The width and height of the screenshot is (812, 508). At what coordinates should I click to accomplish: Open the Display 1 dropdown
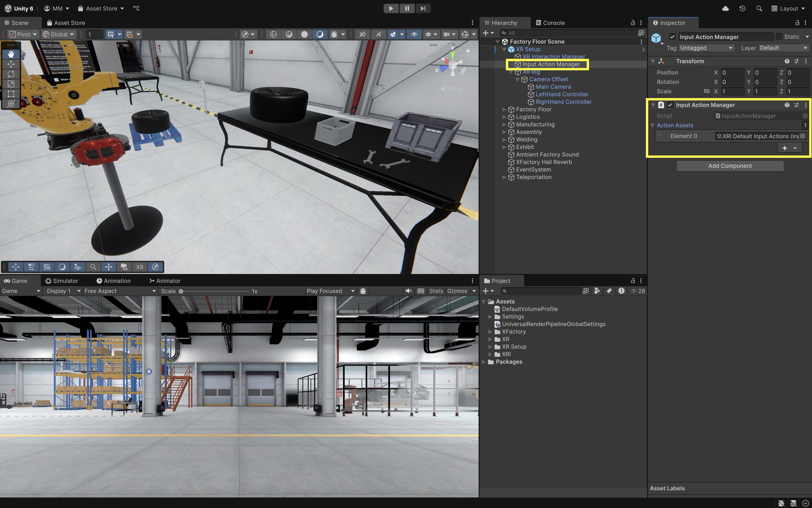63,291
